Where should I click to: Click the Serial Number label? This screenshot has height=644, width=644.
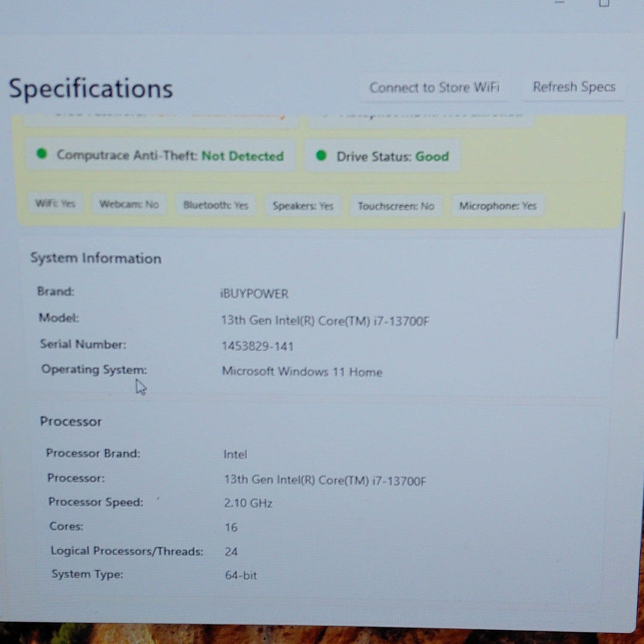[x=83, y=344]
